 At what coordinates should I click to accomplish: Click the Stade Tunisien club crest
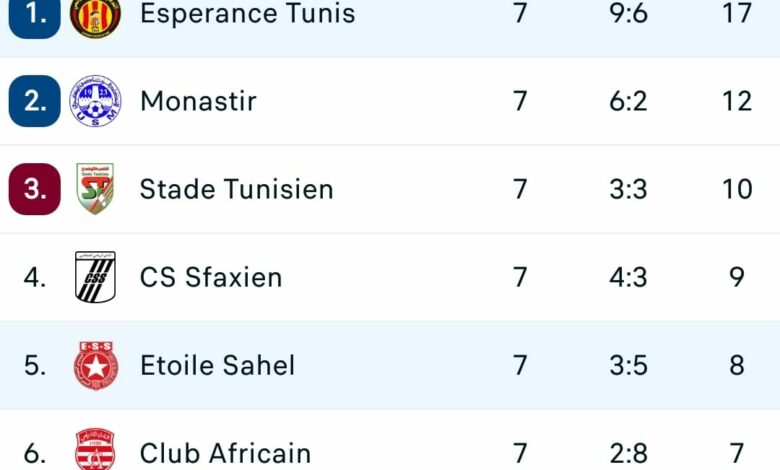(95, 189)
